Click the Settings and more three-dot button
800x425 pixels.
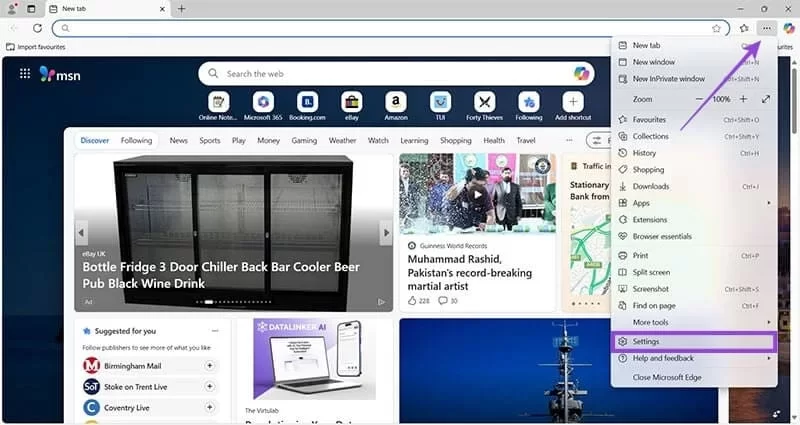(766, 28)
